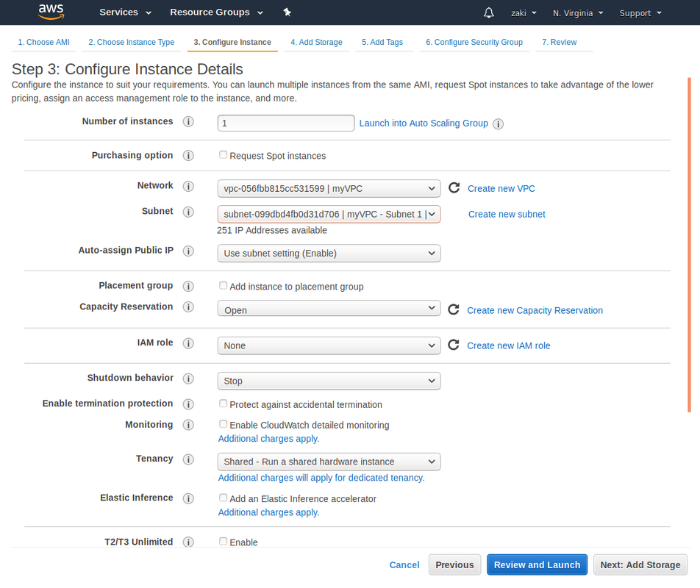The height and width of the screenshot is (588, 700).
Task: Click the pinned favorites star icon
Action: [x=287, y=12]
